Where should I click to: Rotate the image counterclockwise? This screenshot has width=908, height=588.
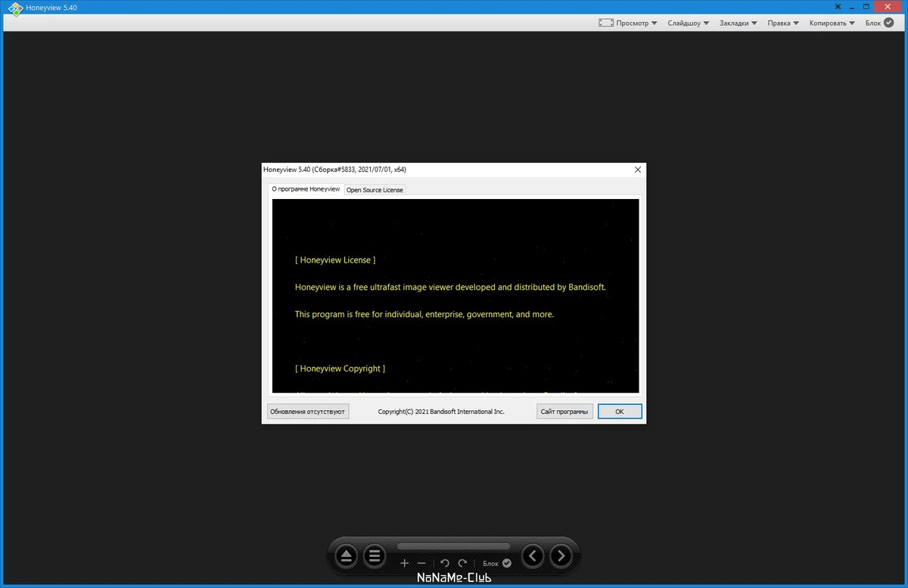tap(445, 563)
